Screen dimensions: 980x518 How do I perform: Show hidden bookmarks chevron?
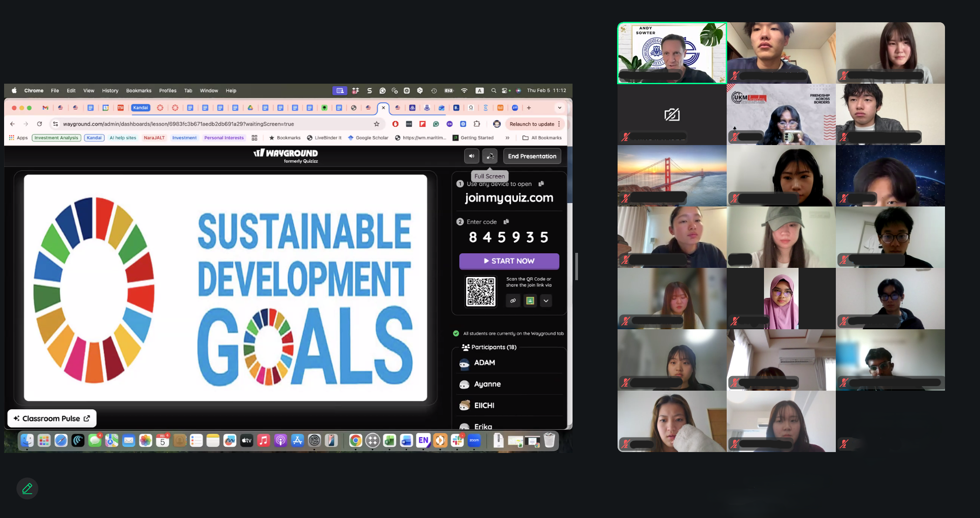point(508,138)
